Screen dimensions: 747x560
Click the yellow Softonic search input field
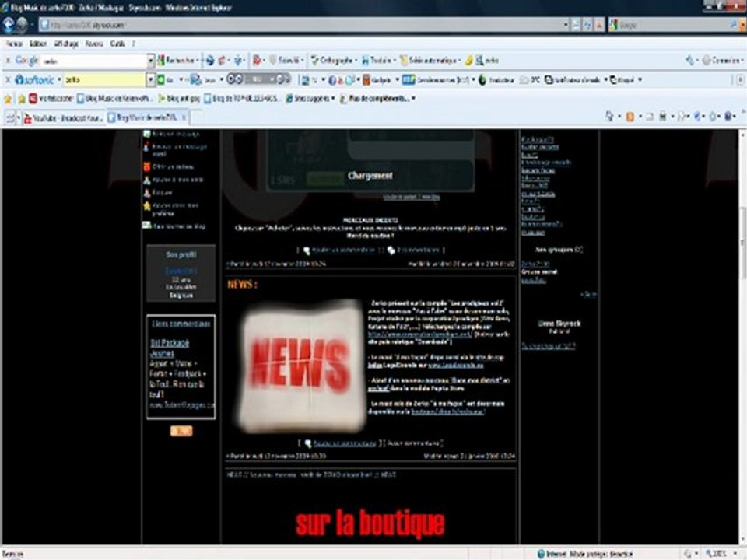(x=104, y=79)
